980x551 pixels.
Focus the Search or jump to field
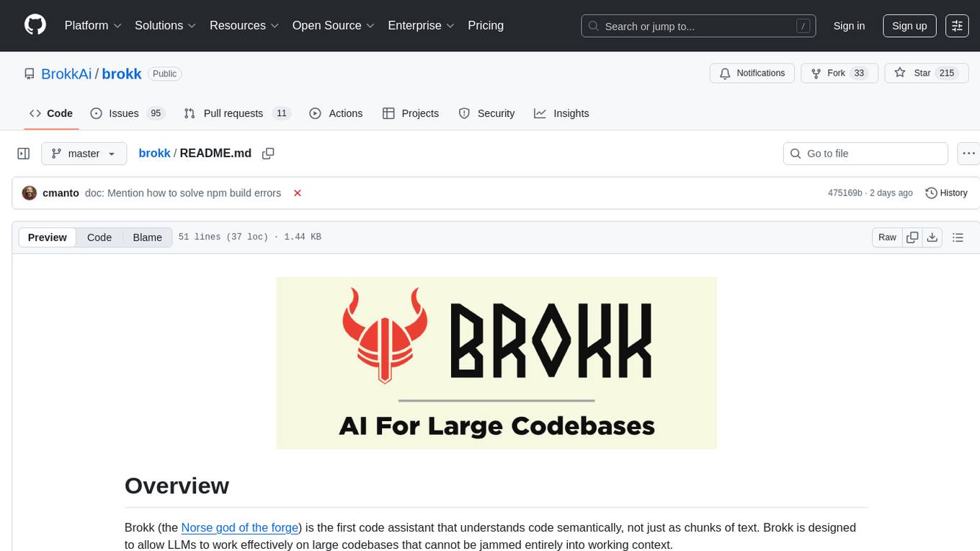(x=698, y=26)
